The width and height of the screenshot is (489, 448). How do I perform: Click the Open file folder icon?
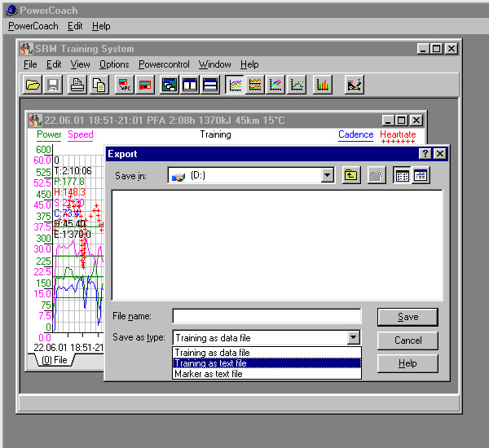click(33, 85)
